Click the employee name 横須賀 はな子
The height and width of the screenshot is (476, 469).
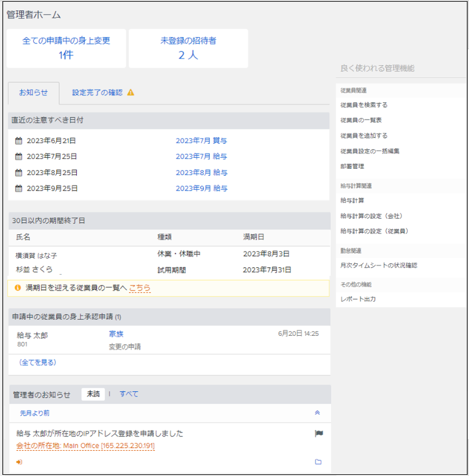tap(36, 256)
